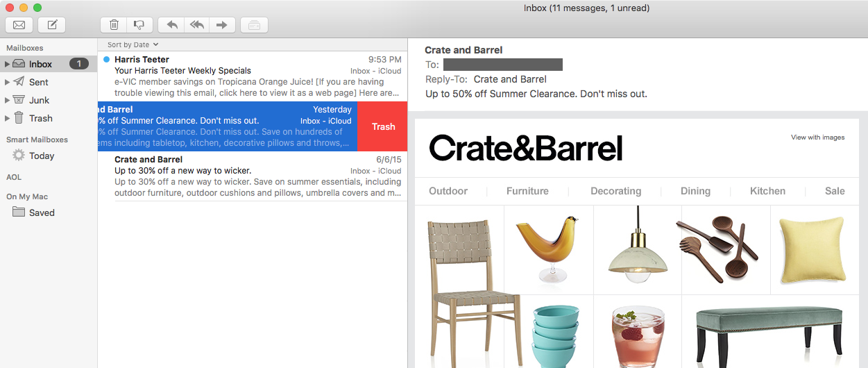The image size is (868, 368).
Task: Click the Trash mailbox icon in sidebar
Action: [x=19, y=118]
